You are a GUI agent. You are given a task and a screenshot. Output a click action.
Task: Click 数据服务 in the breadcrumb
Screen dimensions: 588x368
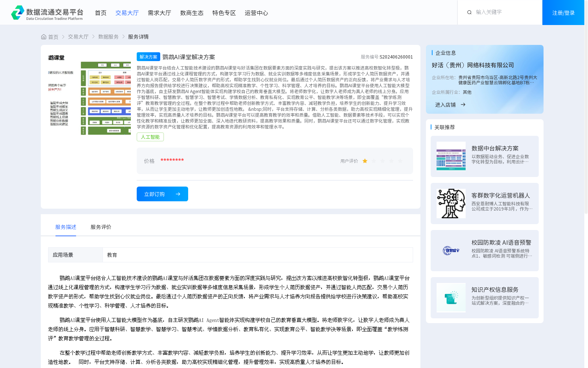click(x=108, y=37)
